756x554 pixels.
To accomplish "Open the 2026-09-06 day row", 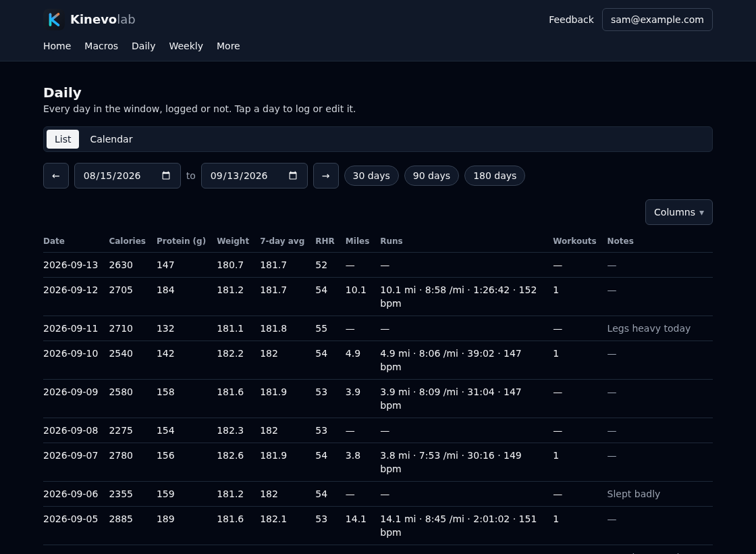I will click(x=377, y=494).
